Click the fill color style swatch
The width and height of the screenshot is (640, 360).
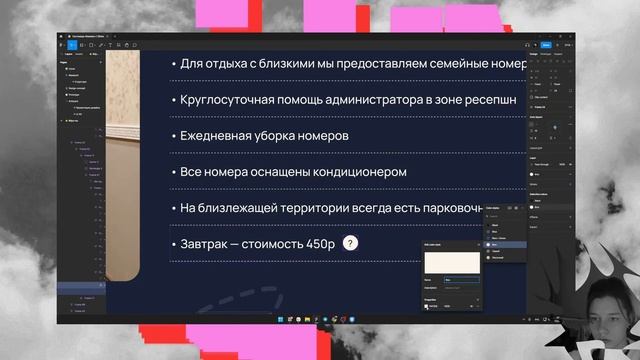pyautogui.click(x=531, y=174)
